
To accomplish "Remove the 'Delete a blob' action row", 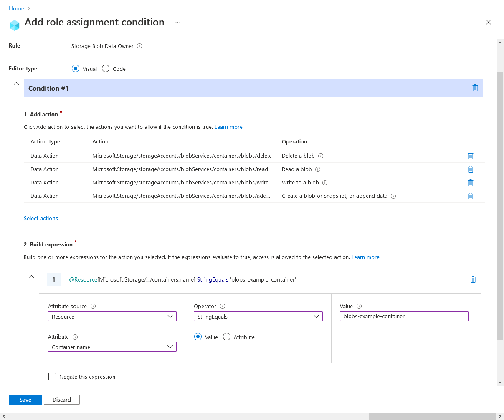I will click(471, 156).
